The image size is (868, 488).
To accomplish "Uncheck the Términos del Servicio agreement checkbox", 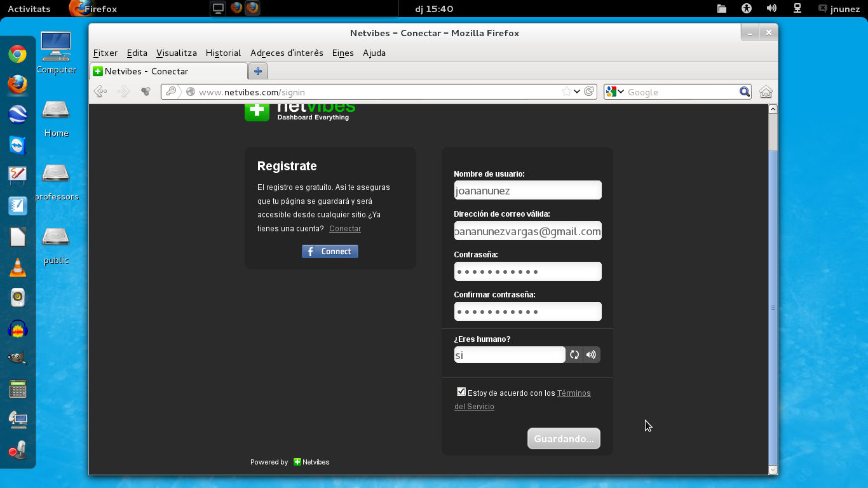I will tap(461, 392).
